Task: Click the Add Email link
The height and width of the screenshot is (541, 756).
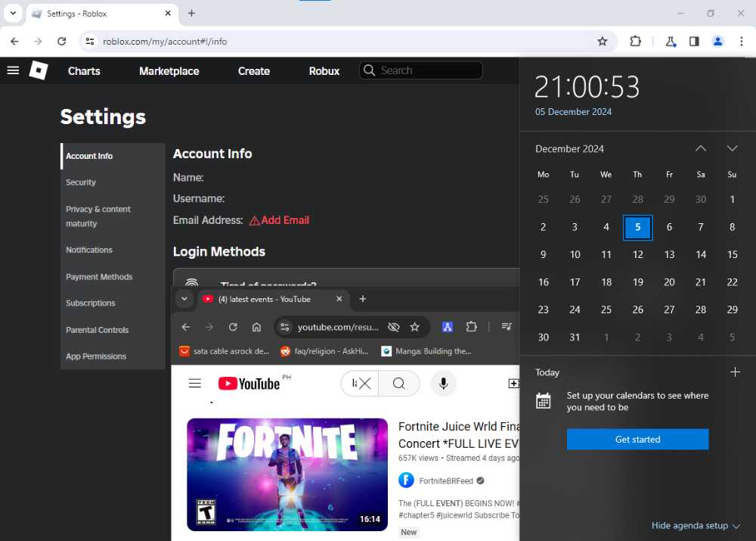Action: (279, 220)
